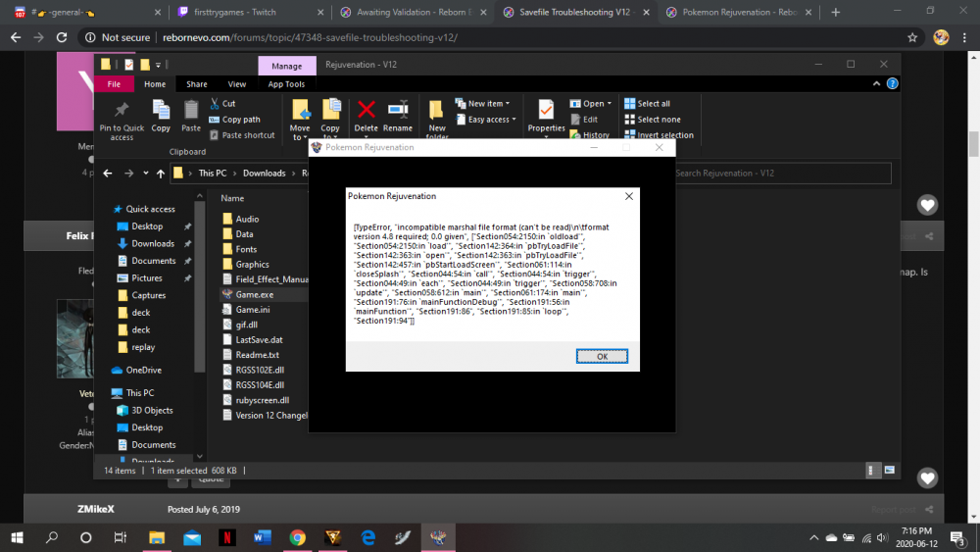Open File Explorer help icon
Viewport: 980px width, 552px height.
pos(893,83)
